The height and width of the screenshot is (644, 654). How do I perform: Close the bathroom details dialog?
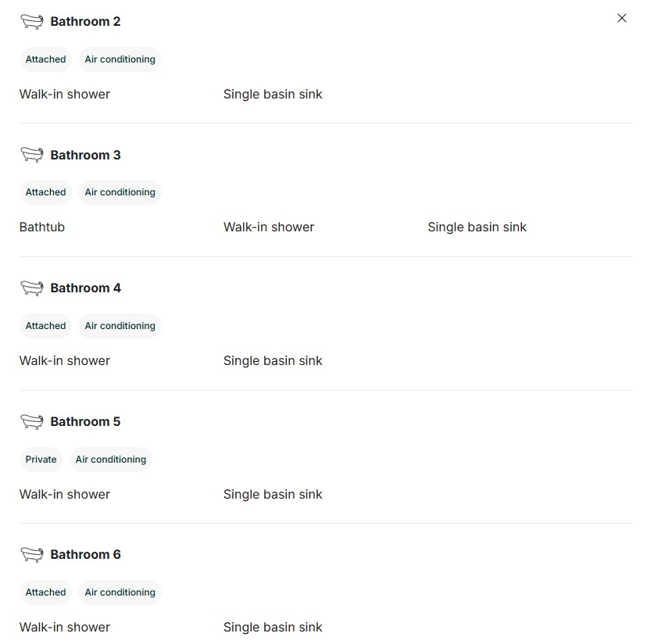pos(621,18)
